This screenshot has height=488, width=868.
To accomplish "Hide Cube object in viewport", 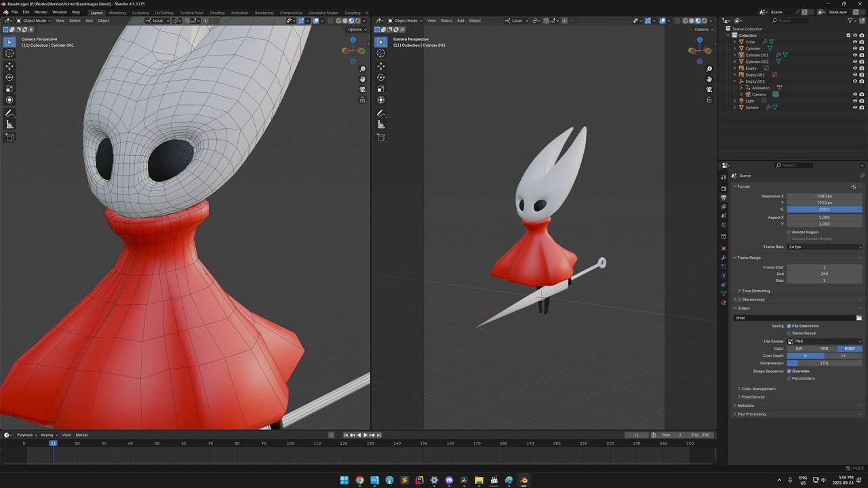I will click(x=854, y=42).
